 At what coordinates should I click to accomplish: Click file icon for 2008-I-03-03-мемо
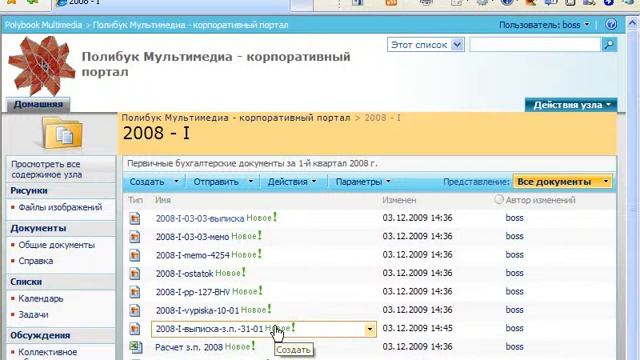point(135,237)
